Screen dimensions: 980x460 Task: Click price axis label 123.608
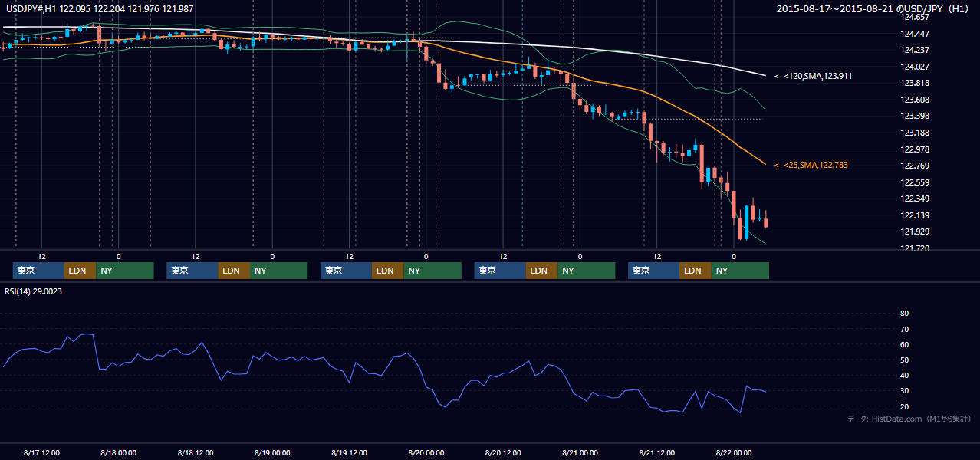pyautogui.click(x=914, y=100)
